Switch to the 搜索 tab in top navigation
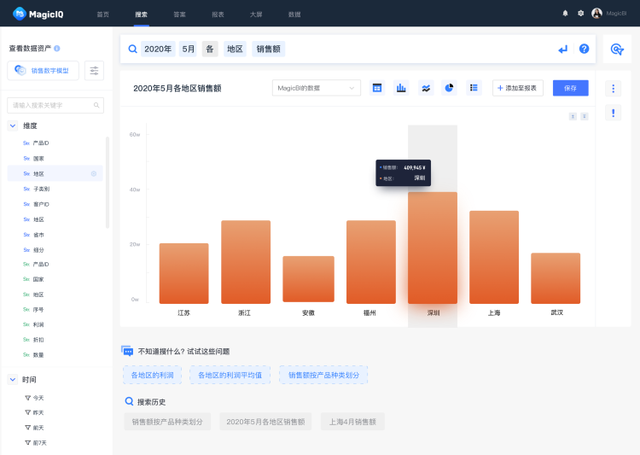 [x=141, y=14]
